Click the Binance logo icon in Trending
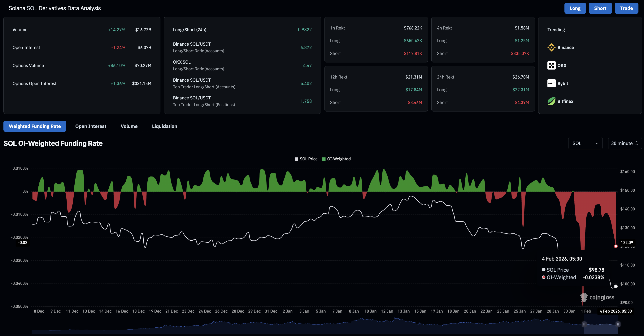The width and height of the screenshot is (644, 336). pyautogui.click(x=551, y=48)
